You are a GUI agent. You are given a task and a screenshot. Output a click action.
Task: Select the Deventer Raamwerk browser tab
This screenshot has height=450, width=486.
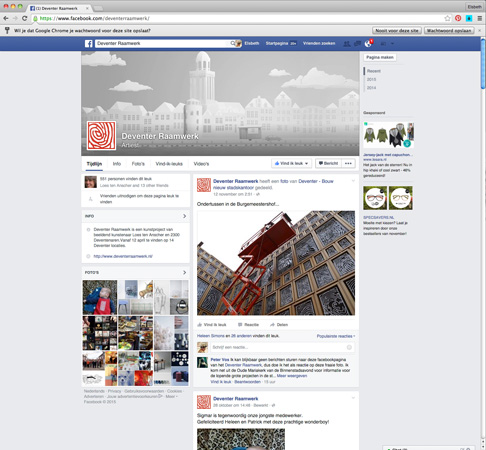(x=59, y=8)
